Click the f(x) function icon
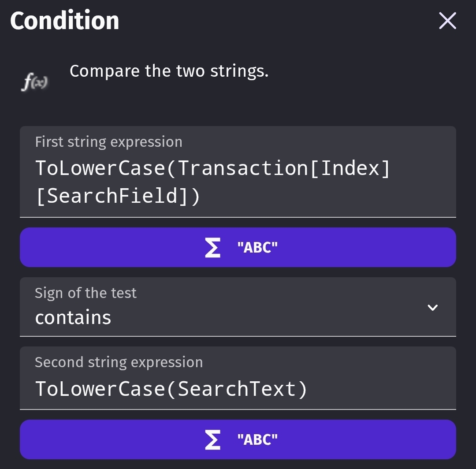The height and width of the screenshot is (469, 476). coord(35,82)
